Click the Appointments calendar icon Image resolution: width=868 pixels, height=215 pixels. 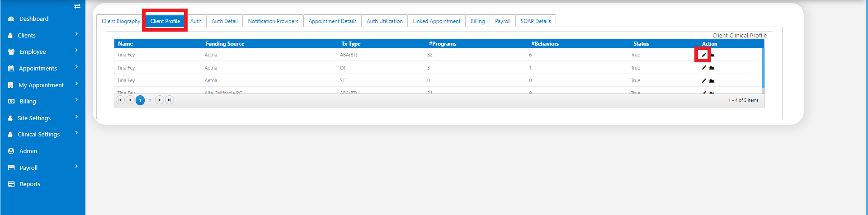(11, 69)
